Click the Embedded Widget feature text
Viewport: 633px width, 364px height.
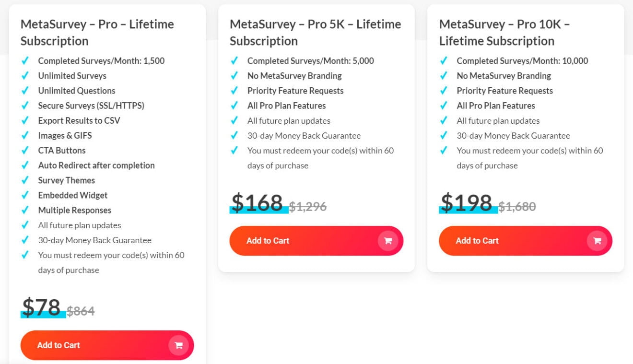tap(72, 195)
